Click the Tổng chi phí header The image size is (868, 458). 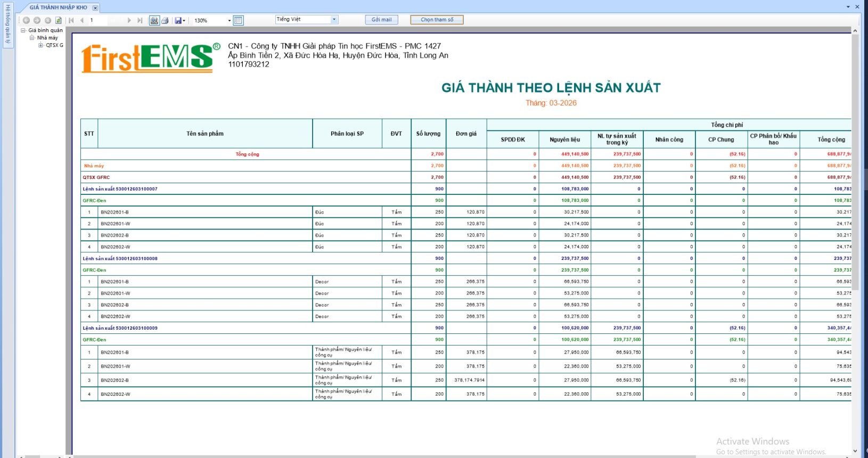[727, 125]
